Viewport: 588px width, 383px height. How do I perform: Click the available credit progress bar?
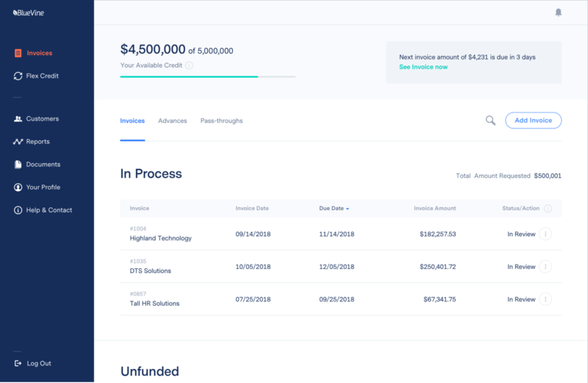pyautogui.click(x=207, y=76)
